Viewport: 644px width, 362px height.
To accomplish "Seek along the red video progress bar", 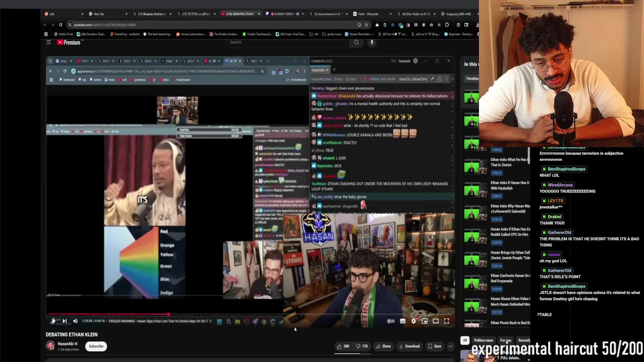I will click(x=251, y=314).
